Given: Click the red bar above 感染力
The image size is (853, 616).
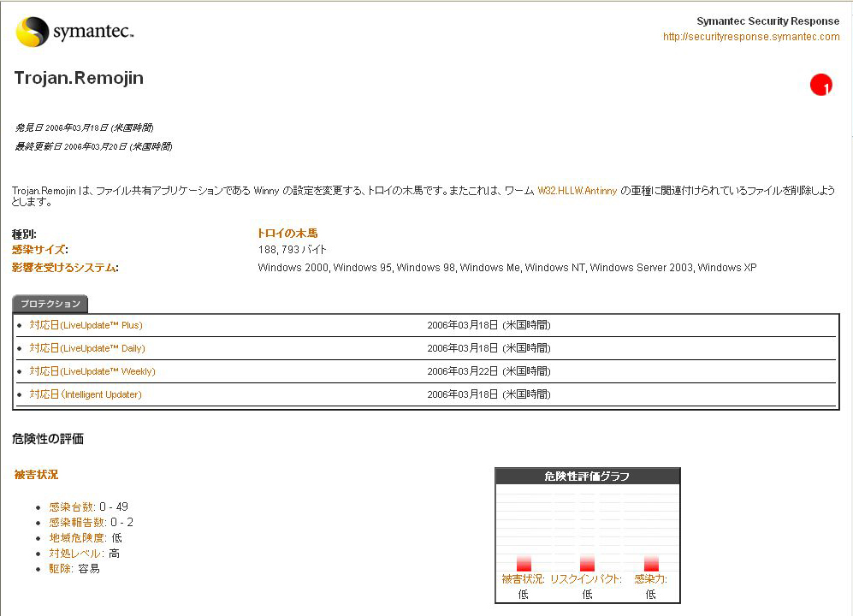Looking at the screenshot, I should [x=651, y=563].
